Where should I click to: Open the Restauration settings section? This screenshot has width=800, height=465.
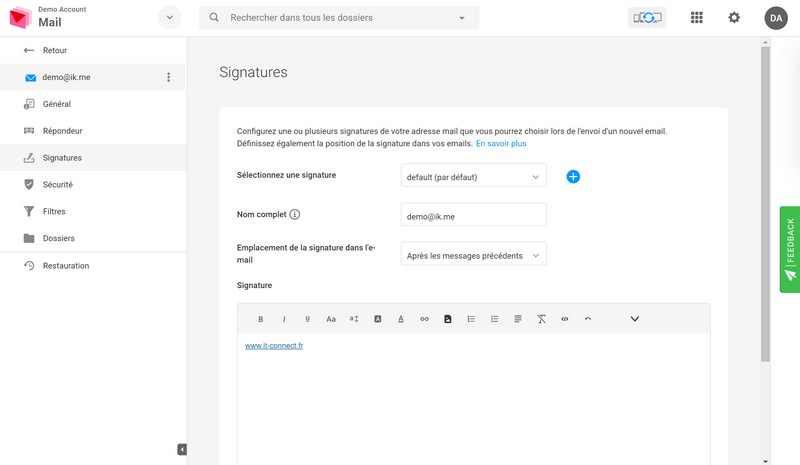point(92,265)
